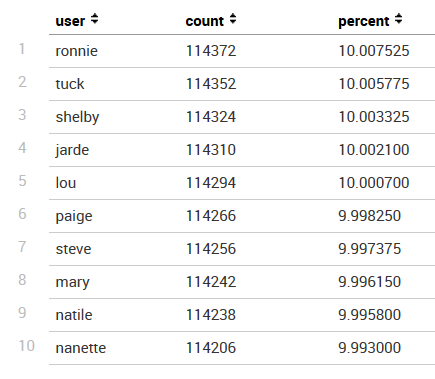The width and height of the screenshot is (435, 379).
Task: Click the nanette user cell
Action: tap(81, 348)
